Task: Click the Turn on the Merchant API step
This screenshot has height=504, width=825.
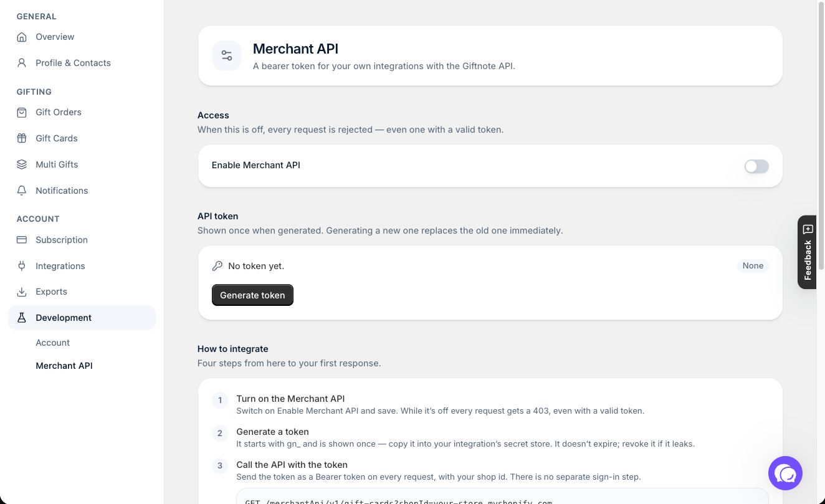Action: pos(290,399)
